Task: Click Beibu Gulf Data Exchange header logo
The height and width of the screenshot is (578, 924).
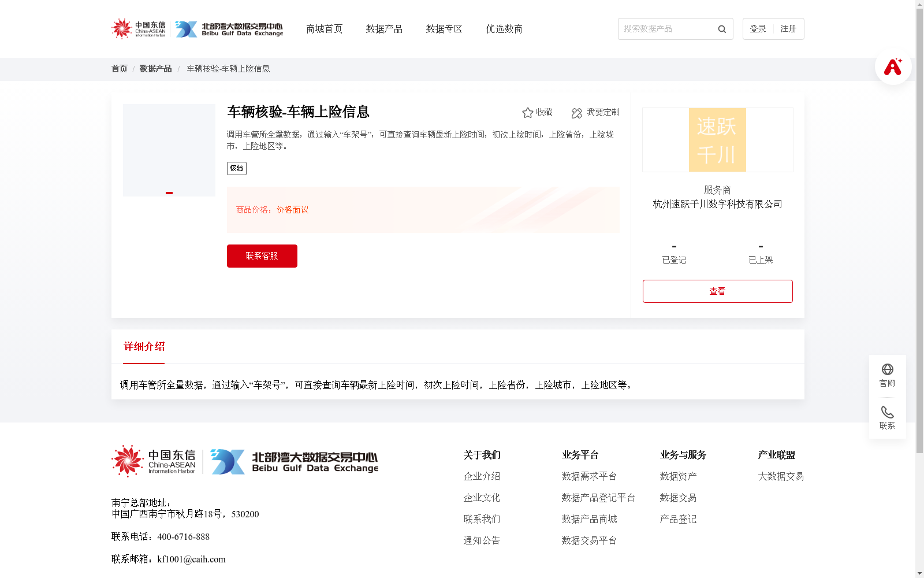Action: 229,29
